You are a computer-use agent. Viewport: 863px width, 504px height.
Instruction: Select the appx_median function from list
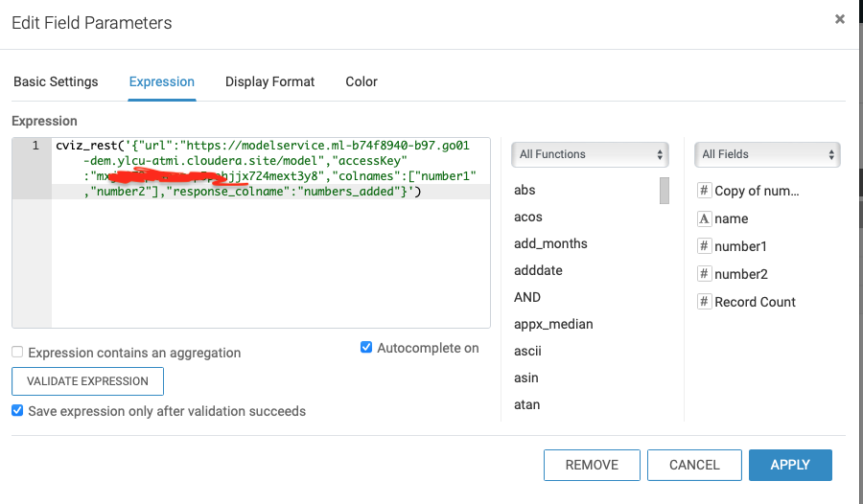[553, 324]
